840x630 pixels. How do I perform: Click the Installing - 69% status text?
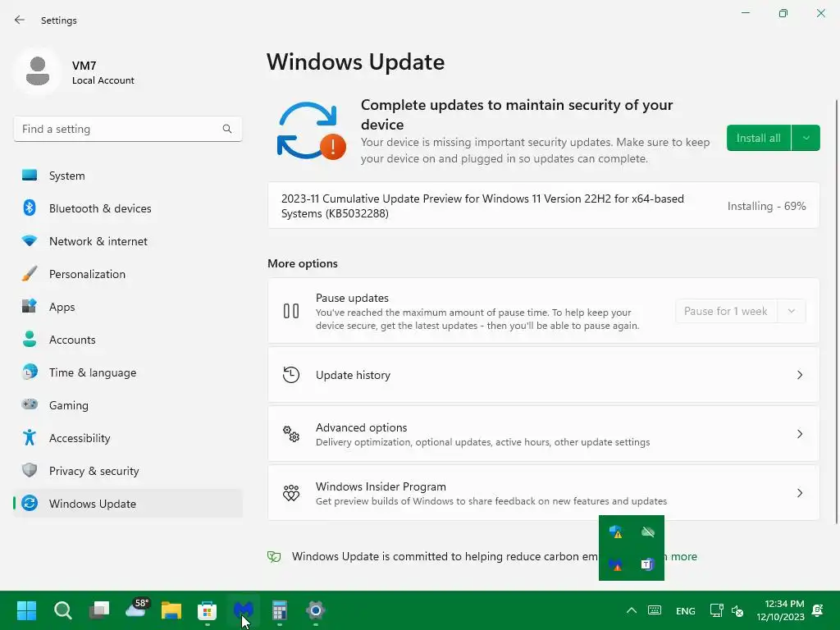coord(766,206)
